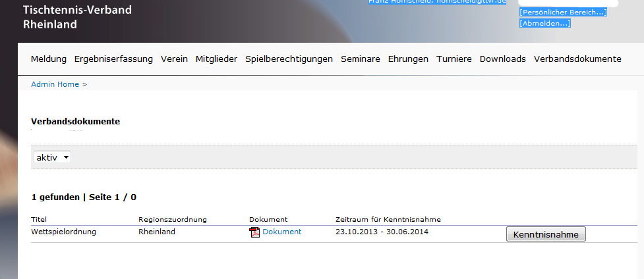644x279 pixels.
Task: Click the Admin Home breadcrumb link
Action: 55,84
